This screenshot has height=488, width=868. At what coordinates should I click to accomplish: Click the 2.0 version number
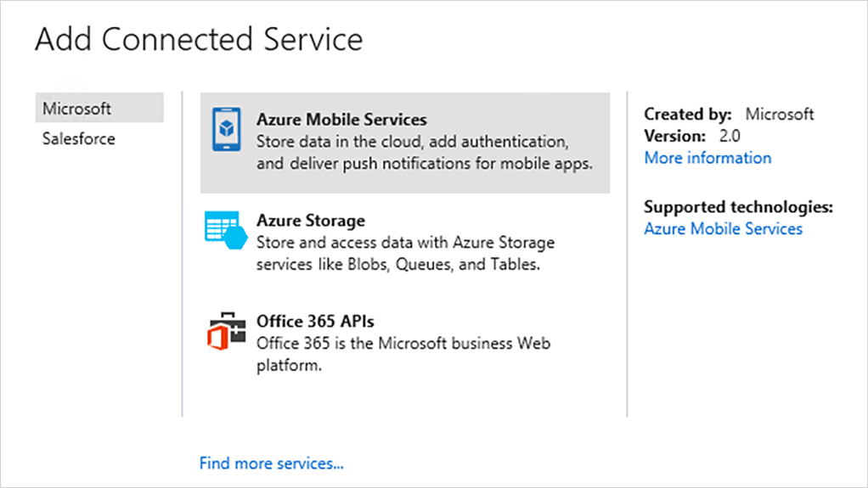click(x=730, y=136)
